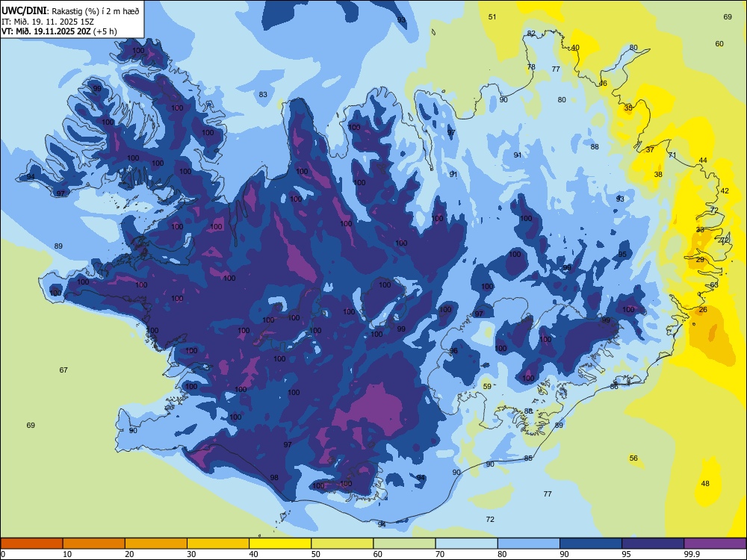This screenshot has height=560, width=747.
Task: Click the humidity value 51 on the map
Action: 492,16
